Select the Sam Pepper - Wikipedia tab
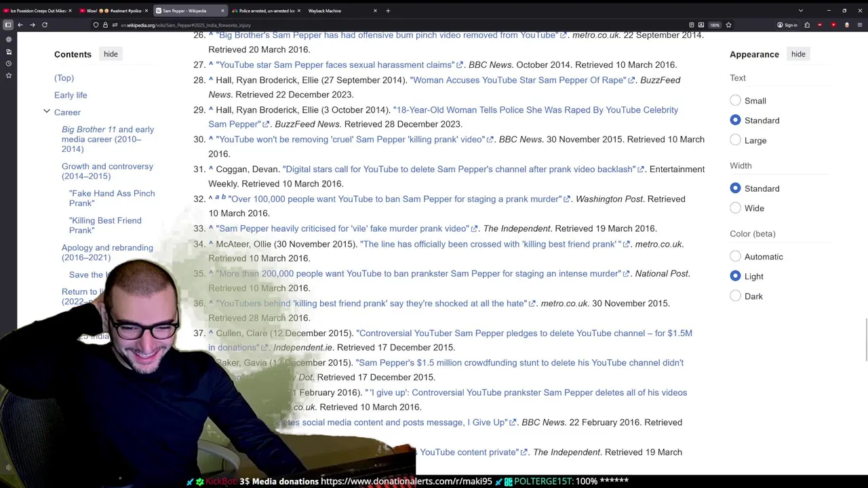Image resolution: width=868 pixels, height=488 pixels. click(x=190, y=11)
